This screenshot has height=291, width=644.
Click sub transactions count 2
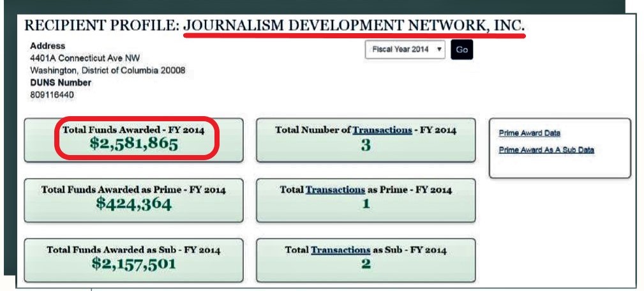pos(366,264)
